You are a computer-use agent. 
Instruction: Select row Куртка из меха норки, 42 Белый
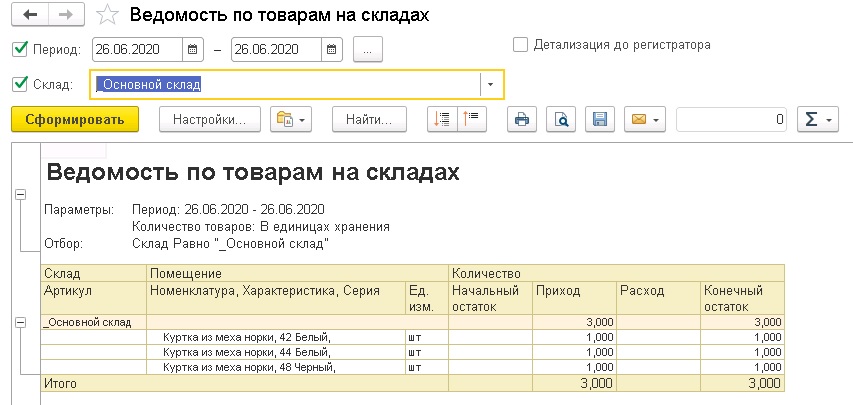pyautogui.click(x=413, y=337)
